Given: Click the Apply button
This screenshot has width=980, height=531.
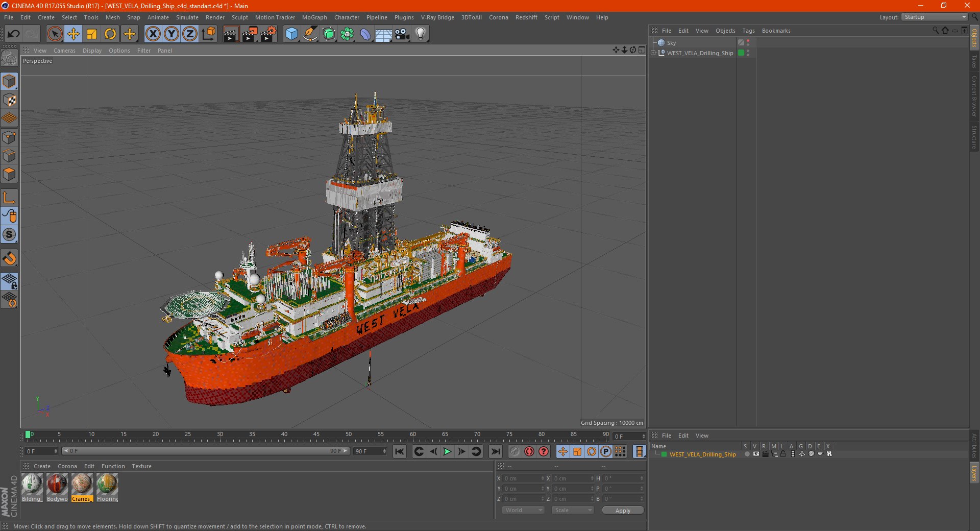Looking at the screenshot, I should [x=623, y=510].
